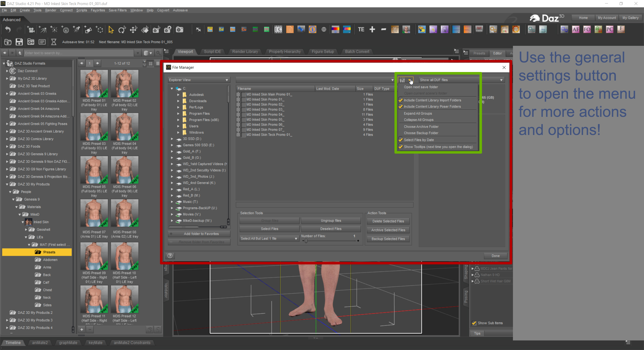Select the MDIS Preset 05 thumbnail
Viewport: 644px width, 350px height.
pos(94,170)
